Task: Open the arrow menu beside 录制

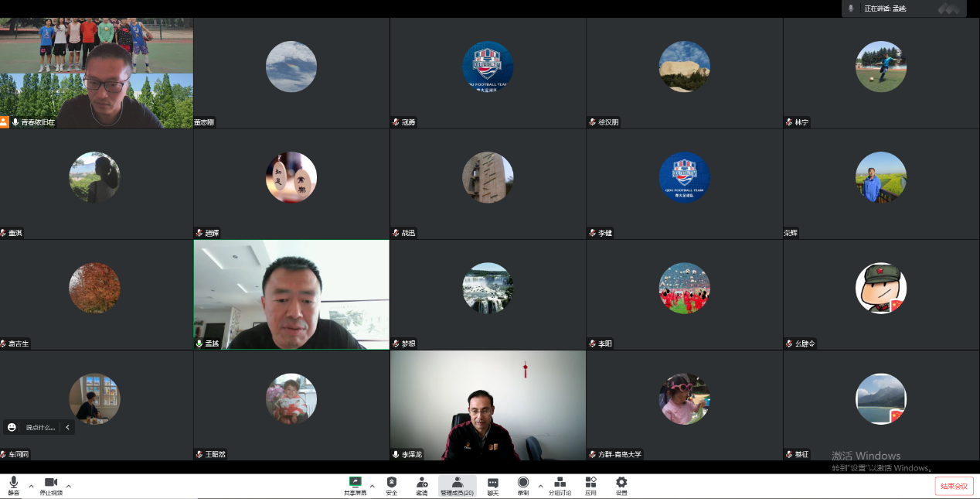Action: click(x=540, y=486)
